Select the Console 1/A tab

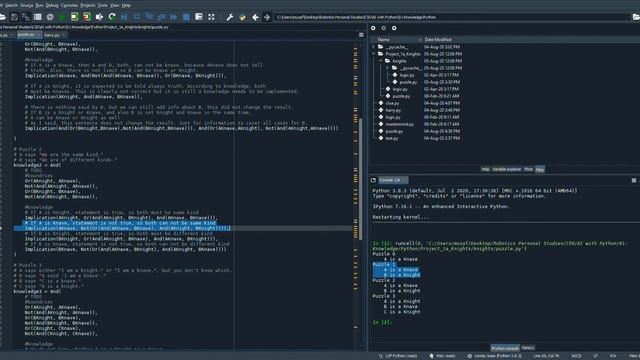[393, 180]
